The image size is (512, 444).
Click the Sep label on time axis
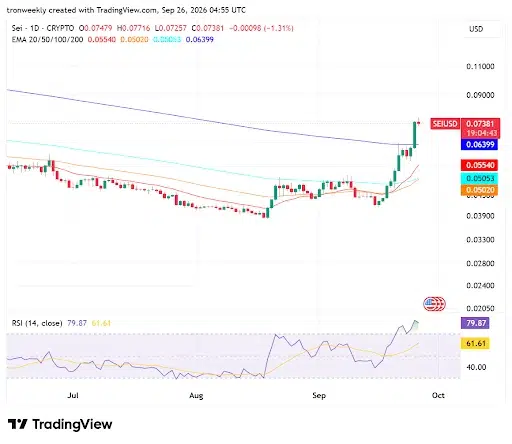point(319,396)
